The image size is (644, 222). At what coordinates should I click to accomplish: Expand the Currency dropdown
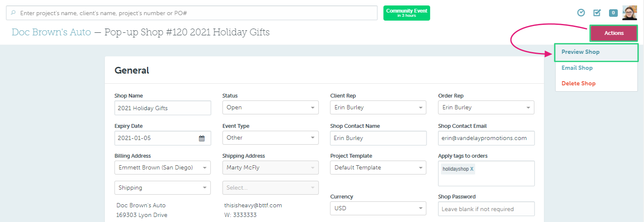point(378,209)
